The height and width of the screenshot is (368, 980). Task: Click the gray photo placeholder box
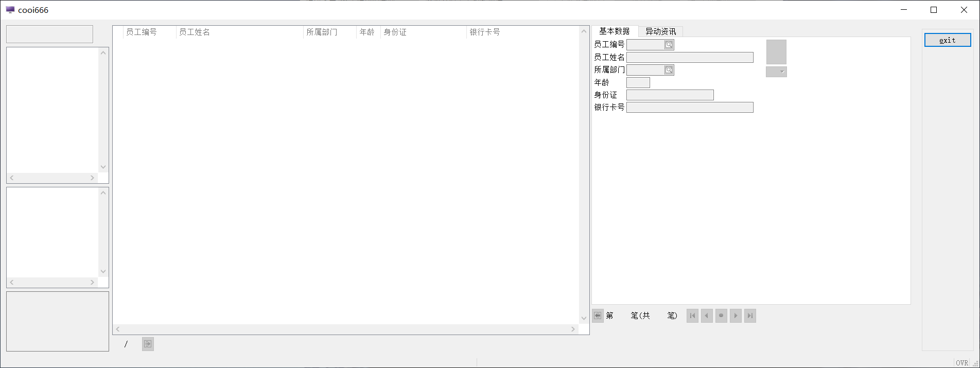tap(776, 52)
